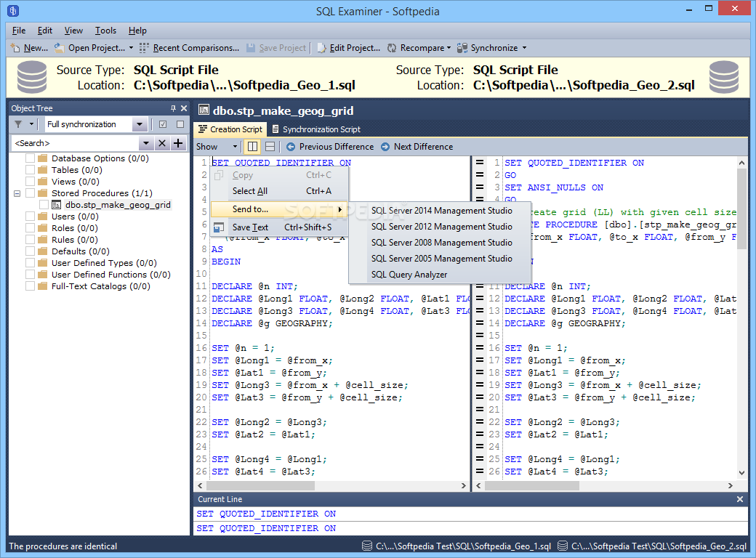Click the Next Difference arrow icon

(385, 147)
